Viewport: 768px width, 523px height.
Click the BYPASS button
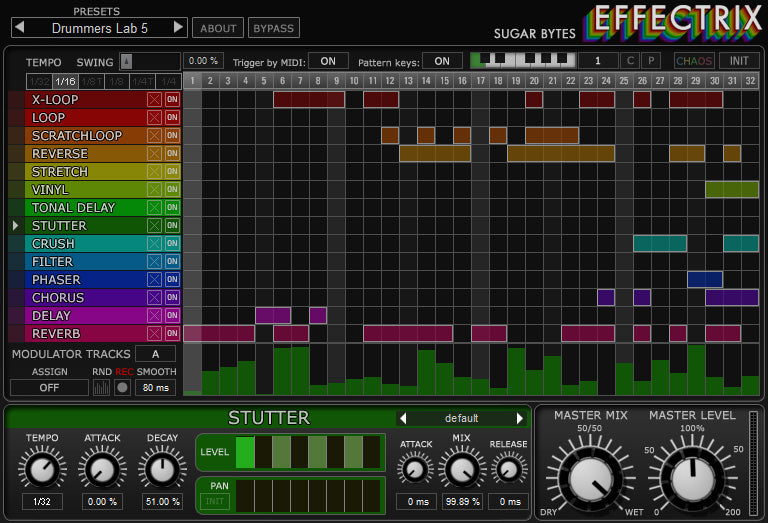coord(274,28)
